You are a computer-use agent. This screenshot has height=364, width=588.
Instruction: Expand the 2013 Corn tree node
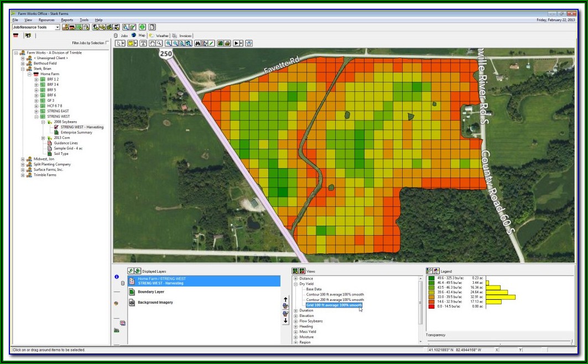pyautogui.click(x=43, y=138)
